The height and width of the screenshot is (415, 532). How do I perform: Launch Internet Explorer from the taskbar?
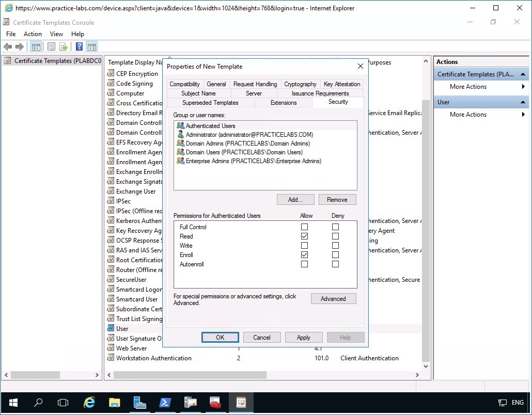click(x=89, y=403)
